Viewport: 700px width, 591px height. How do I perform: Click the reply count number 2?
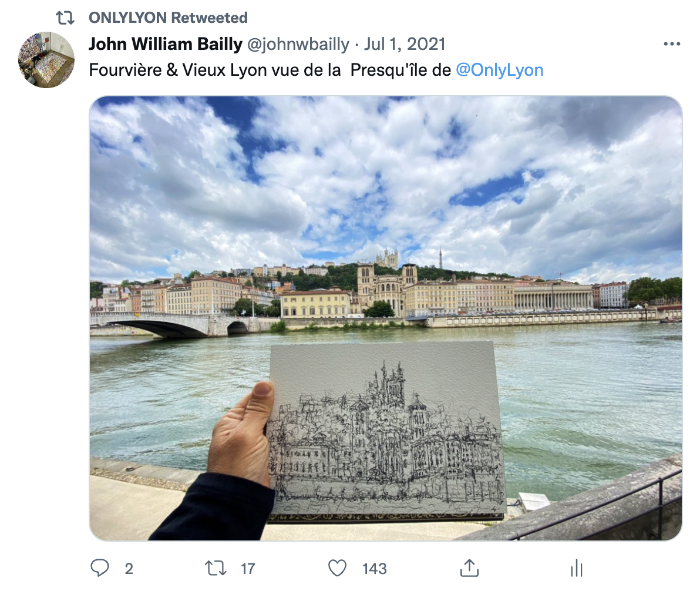(129, 569)
